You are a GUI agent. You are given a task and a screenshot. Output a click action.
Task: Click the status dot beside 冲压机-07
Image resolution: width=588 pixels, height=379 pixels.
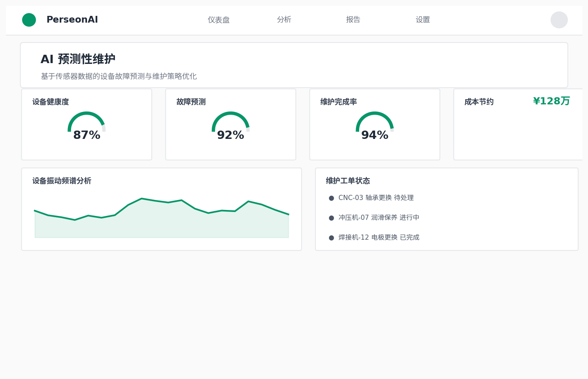[x=331, y=218]
